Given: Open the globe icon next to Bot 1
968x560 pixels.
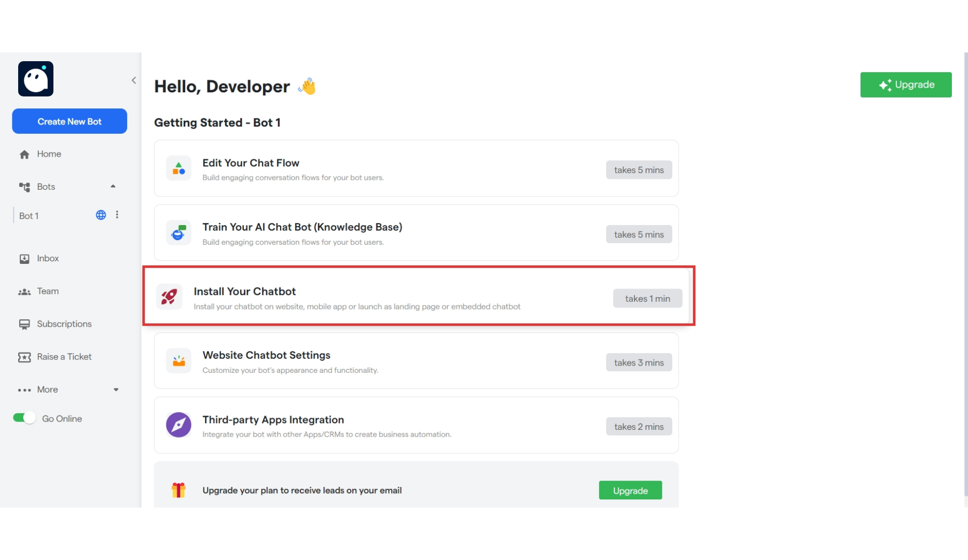Looking at the screenshot, I should tap(100, 215).
